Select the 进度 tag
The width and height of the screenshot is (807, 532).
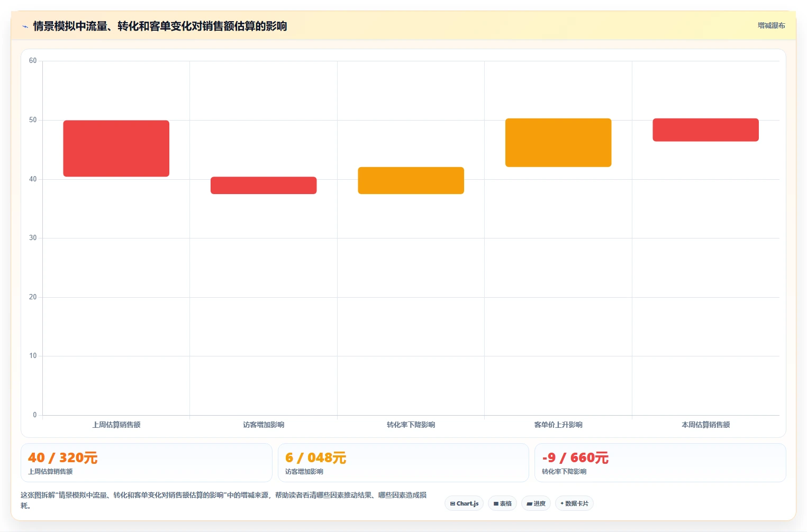tap(536, 503)
